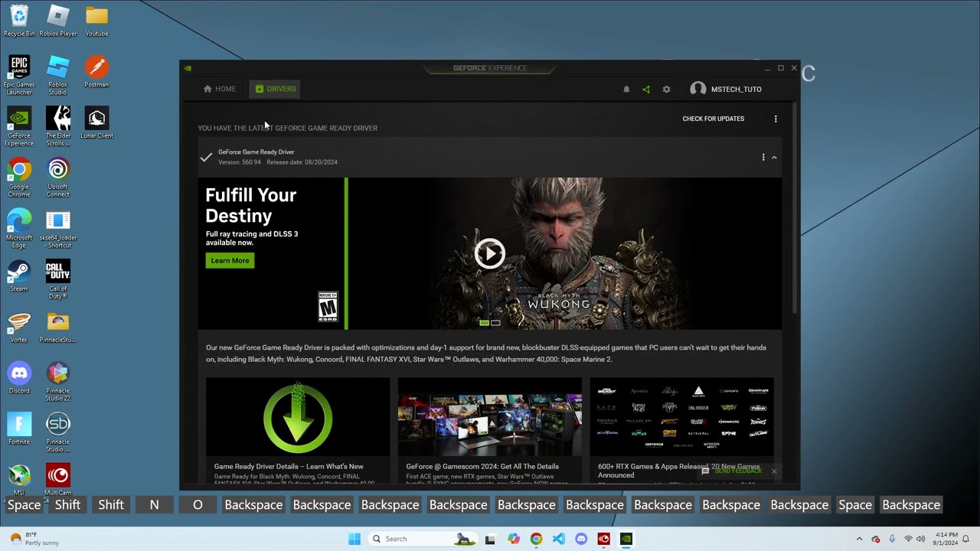Image resolution: width=980 pixels, height=551 pixels.
Task: Click Check for Updates
Action: [714, 119]
